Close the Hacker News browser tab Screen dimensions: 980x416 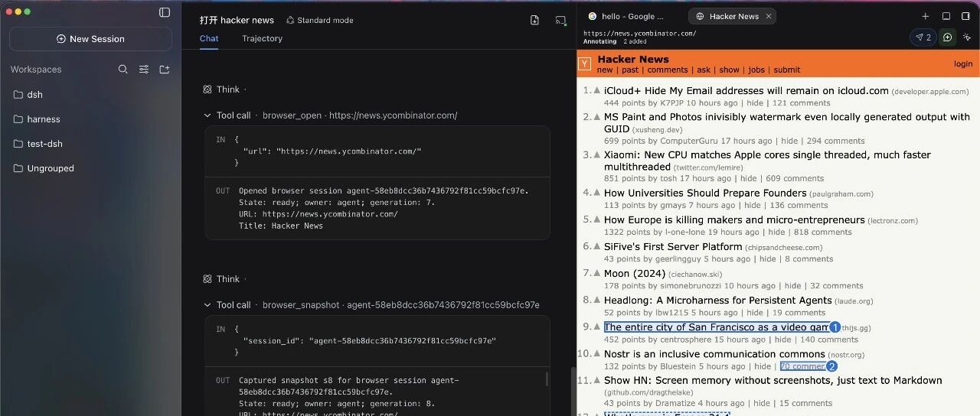[769, 16]
